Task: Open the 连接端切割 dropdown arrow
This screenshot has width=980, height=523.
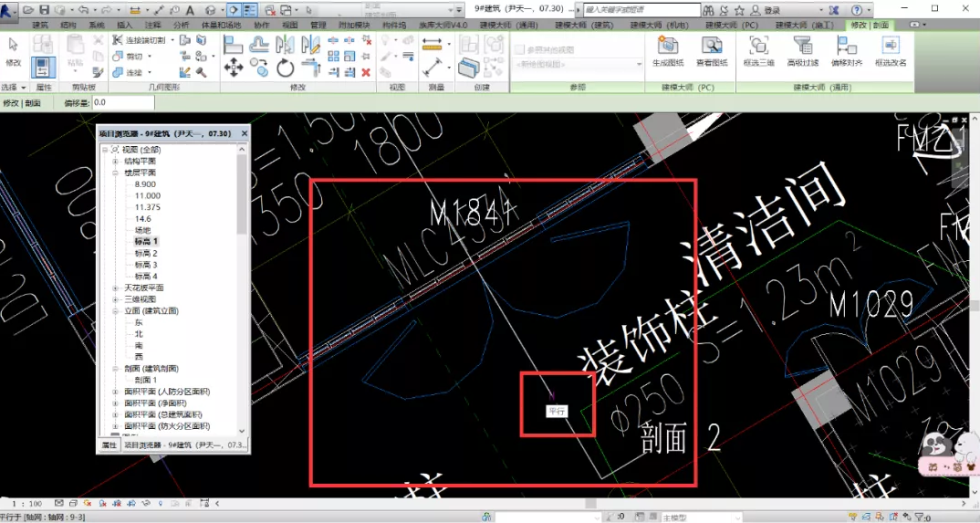Action: 172,40
